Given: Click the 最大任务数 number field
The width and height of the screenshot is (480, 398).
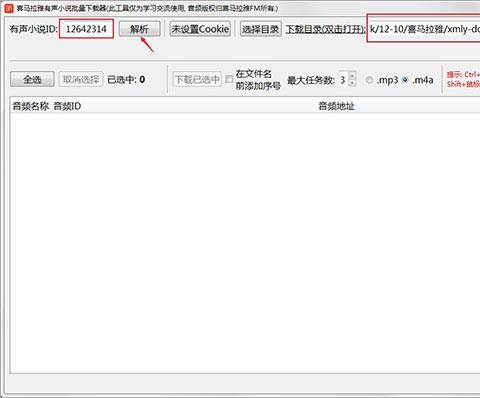Looking at the screenshot, I should (343, 79).
